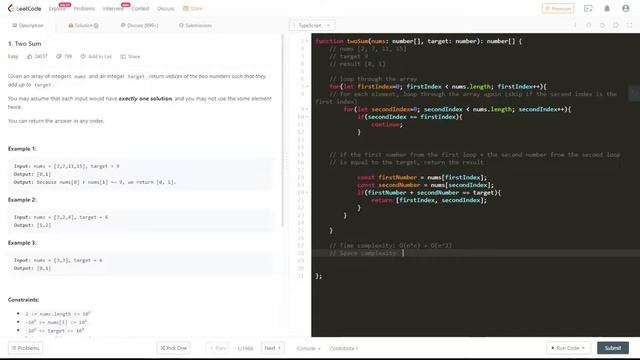The image size is (640, 360).
Task: Open Discuss in top navigation
Action: click(x=166, y=9)
